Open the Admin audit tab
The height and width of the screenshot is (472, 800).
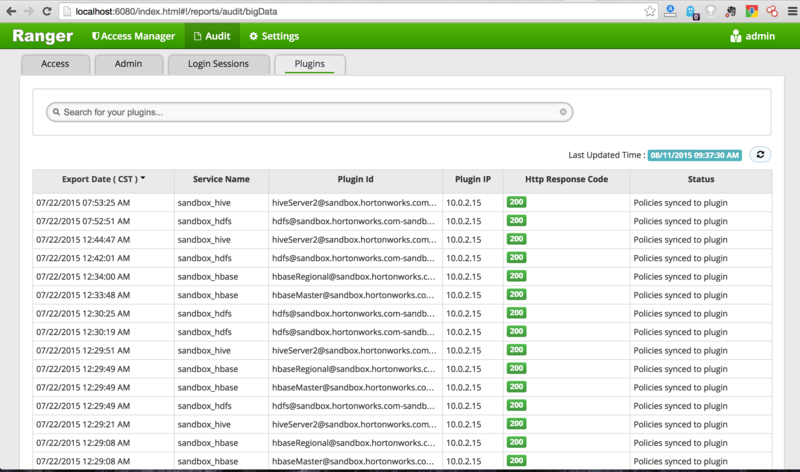pyautogui.click(x=126, y=64)
